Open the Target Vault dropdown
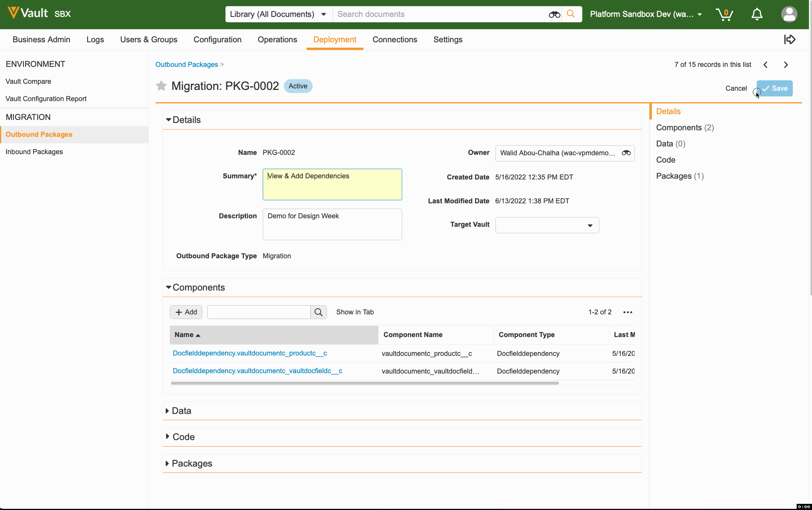Image resolution: width=812 pixels, height=510 pixels. tap(547, 225)
